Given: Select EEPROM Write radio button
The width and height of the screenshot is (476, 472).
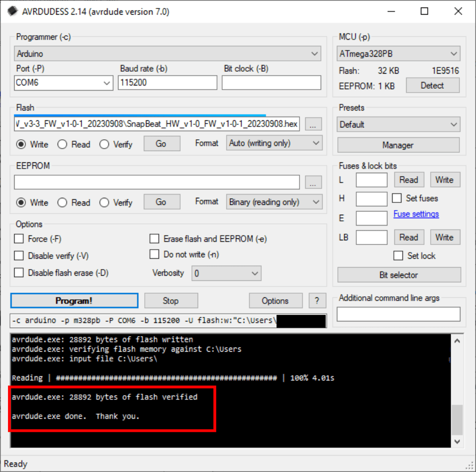Looking at the screenshot, I should 21,202.
